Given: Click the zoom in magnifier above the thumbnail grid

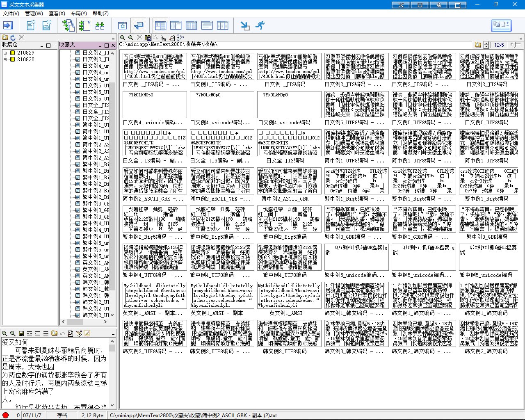Looking at the screenshot, I should click(123, 37).
